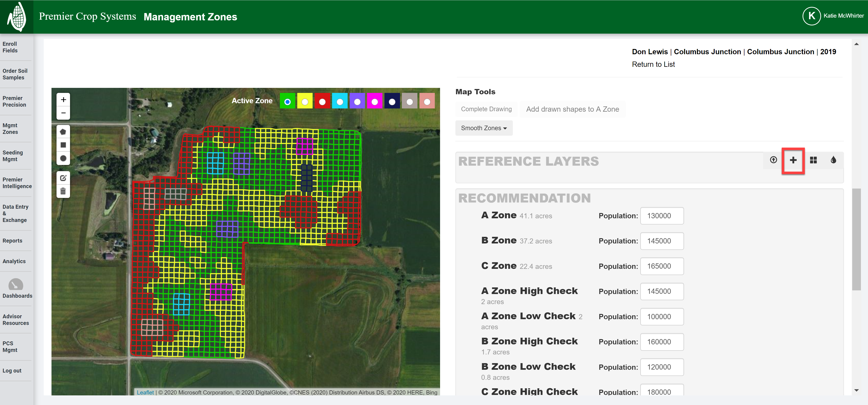868x405 pixels.
Task: Zoom in on the field map
Action: coord(63,99)
